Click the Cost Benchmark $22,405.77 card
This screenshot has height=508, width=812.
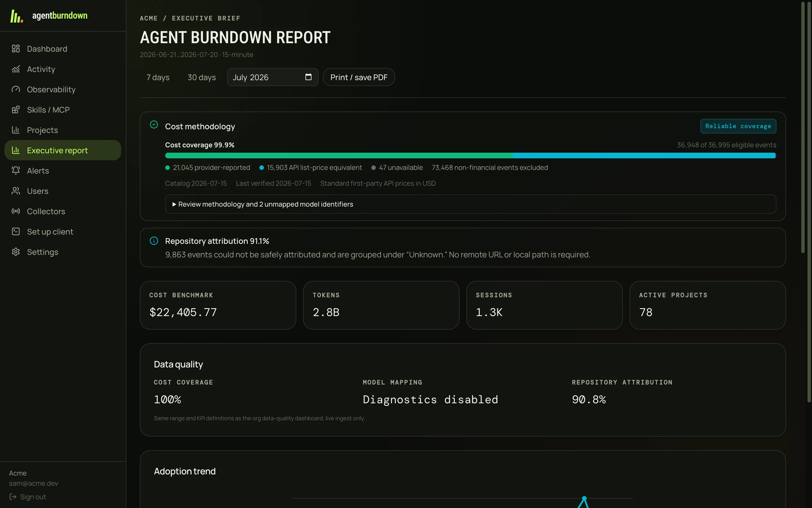pyautogui.click(x=218, y=305)
